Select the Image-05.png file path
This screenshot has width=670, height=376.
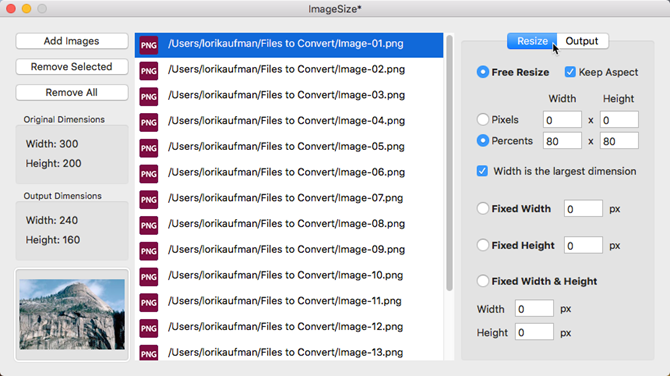[x=286, y=146]
